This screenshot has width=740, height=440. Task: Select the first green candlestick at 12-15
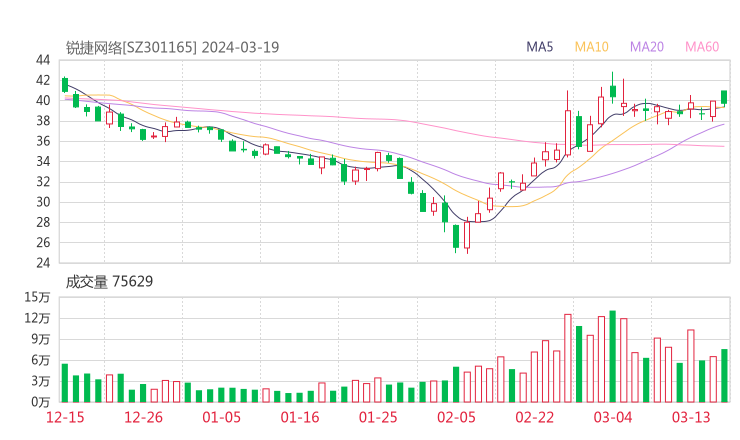coord(65,85)
